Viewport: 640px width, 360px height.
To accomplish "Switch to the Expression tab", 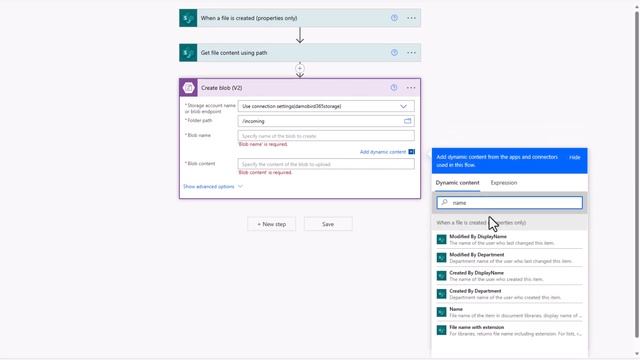I will [504, 183].
